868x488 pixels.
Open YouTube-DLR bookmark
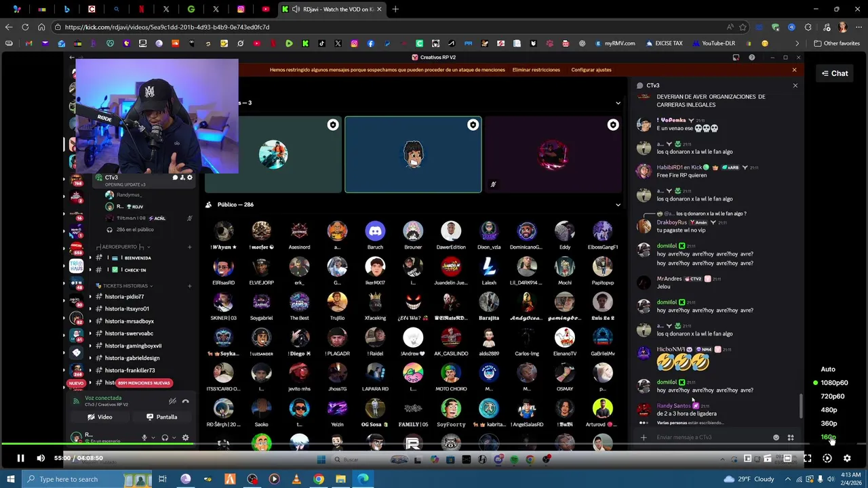[x=713, y=43]
